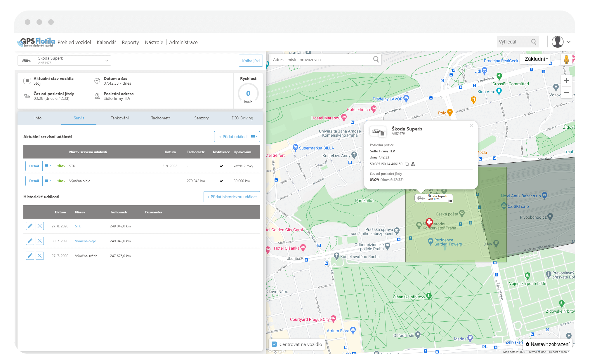Click the speed gauge showing 0 km/h
Viewport: 590px width, 364px height.
tap(248, 94)
